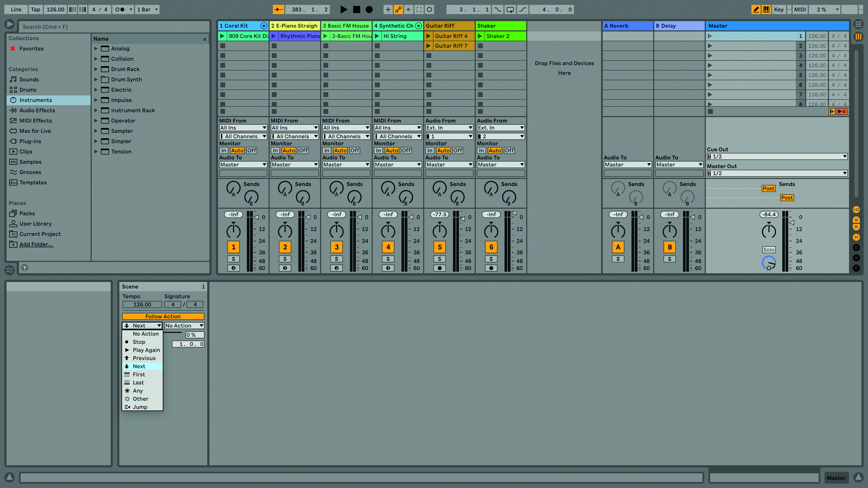
Task: Toggle Post button for send A
Action: pos(768,188)
